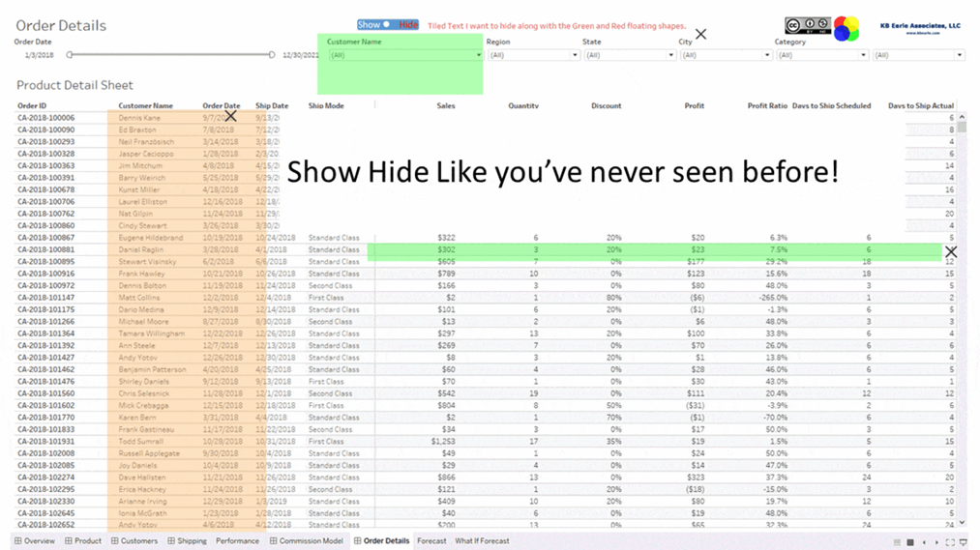Open the Commission Model tab
980x550 pixels.
coord(306,541)
